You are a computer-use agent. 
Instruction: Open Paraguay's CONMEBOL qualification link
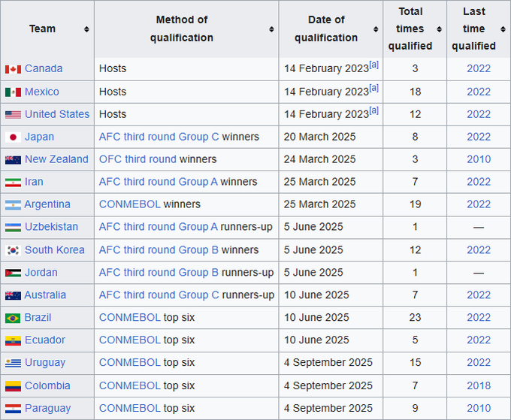pos(129,409)
